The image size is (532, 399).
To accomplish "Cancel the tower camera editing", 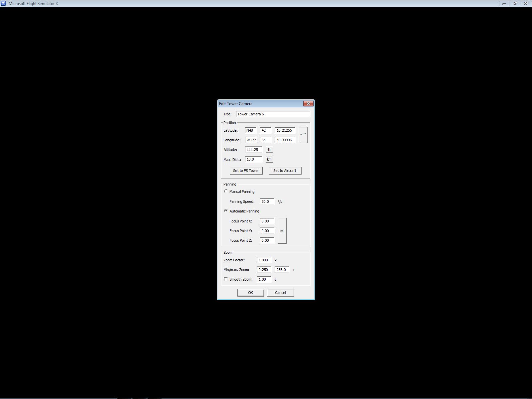I will pos(281,293).
